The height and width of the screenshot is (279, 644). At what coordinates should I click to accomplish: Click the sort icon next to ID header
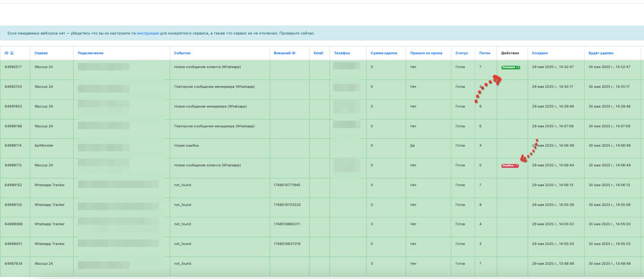(x=12, y=53)
